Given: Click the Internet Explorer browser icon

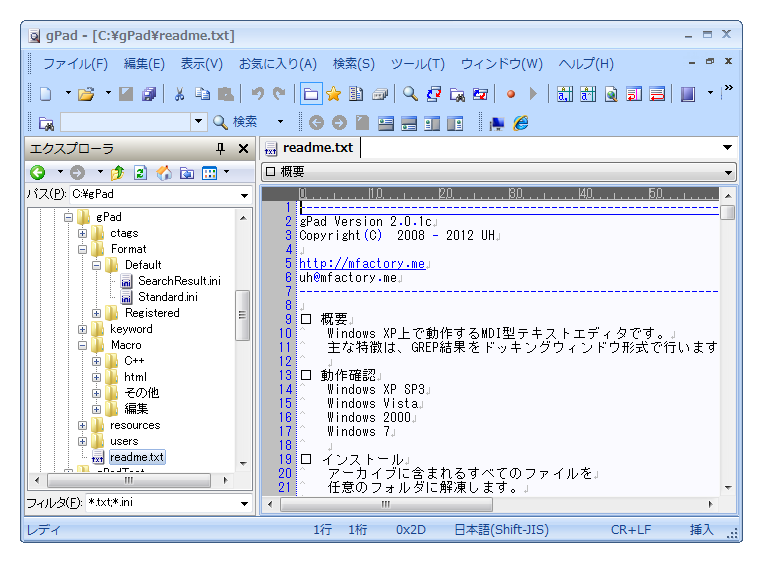Looking at the screenshot, I should (x=520, y=123).
